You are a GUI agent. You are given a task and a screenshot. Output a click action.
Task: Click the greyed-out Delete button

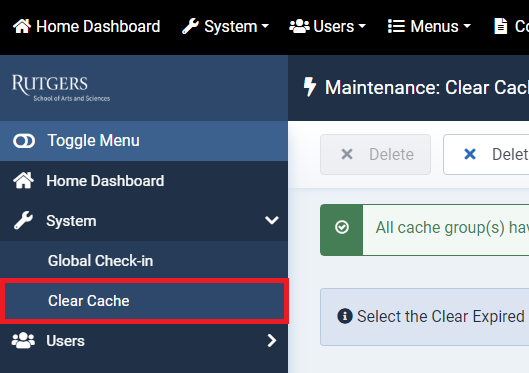[x=375, y=154]
